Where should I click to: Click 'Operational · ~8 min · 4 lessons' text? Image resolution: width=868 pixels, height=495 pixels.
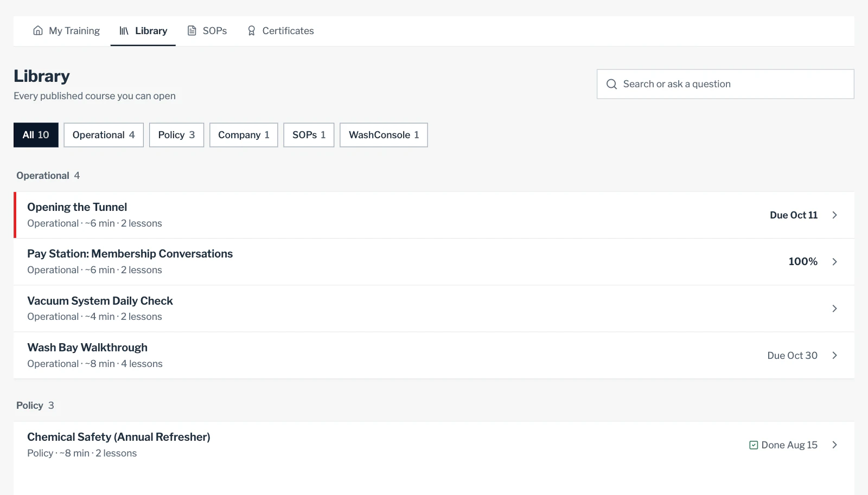coord(95,364)
